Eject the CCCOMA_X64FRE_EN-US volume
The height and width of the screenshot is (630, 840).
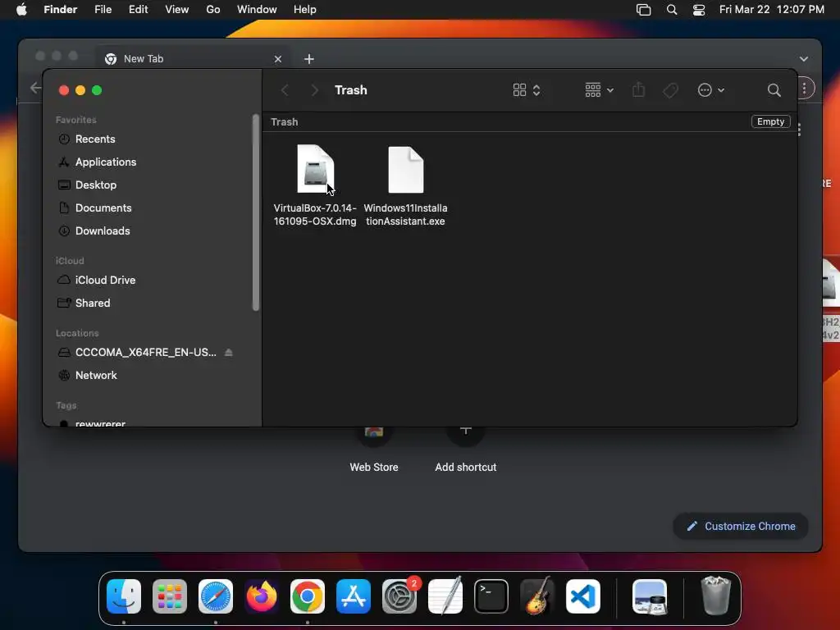(229, 352)
